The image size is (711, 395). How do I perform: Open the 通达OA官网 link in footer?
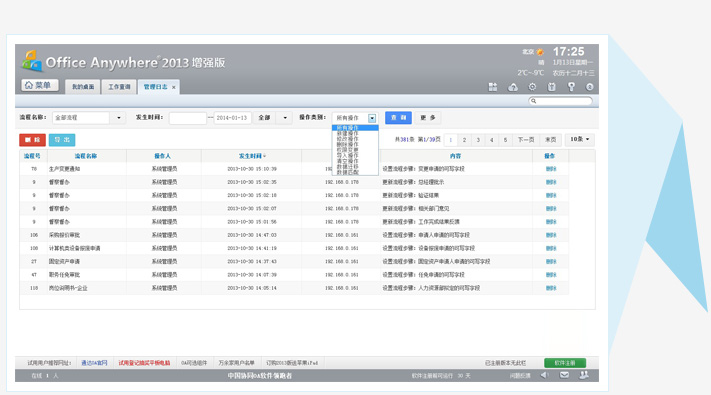click(94, 363)
